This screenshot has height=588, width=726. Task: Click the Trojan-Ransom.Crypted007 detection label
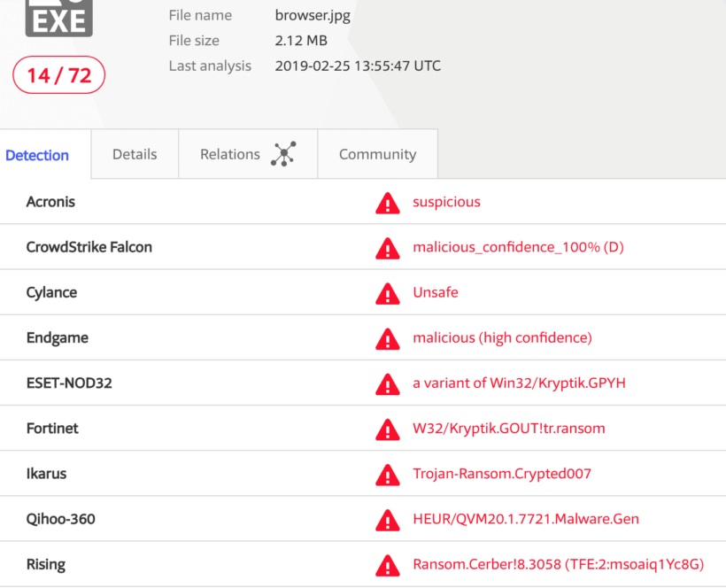tap(502, 474)
